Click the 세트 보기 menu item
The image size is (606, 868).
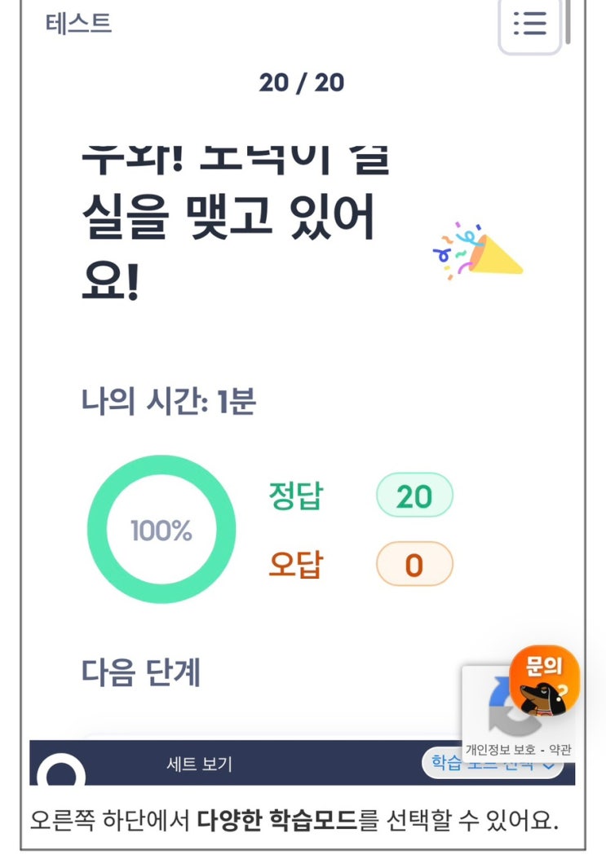coord(199,764)
